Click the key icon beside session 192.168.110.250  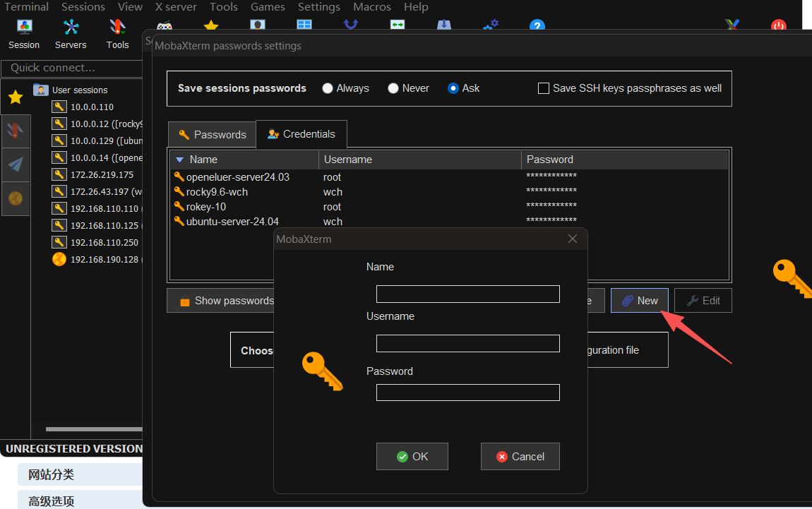pos(59,242)
